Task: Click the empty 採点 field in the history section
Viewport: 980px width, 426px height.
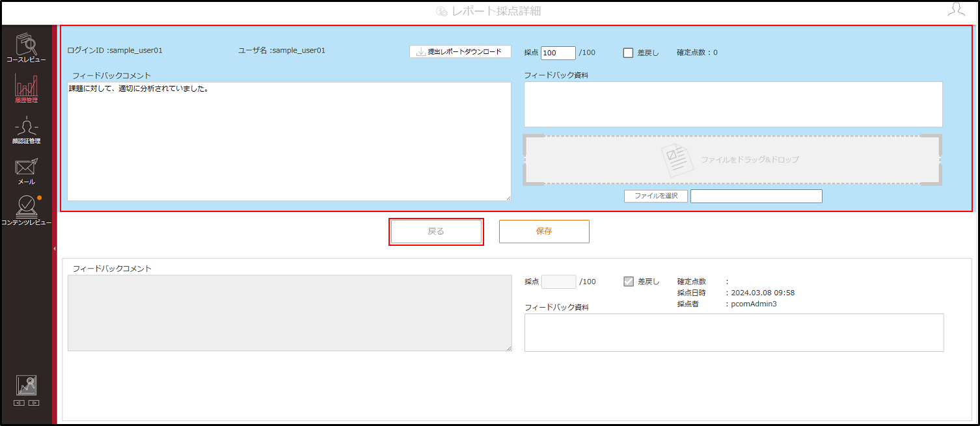Action: [558, 282]
